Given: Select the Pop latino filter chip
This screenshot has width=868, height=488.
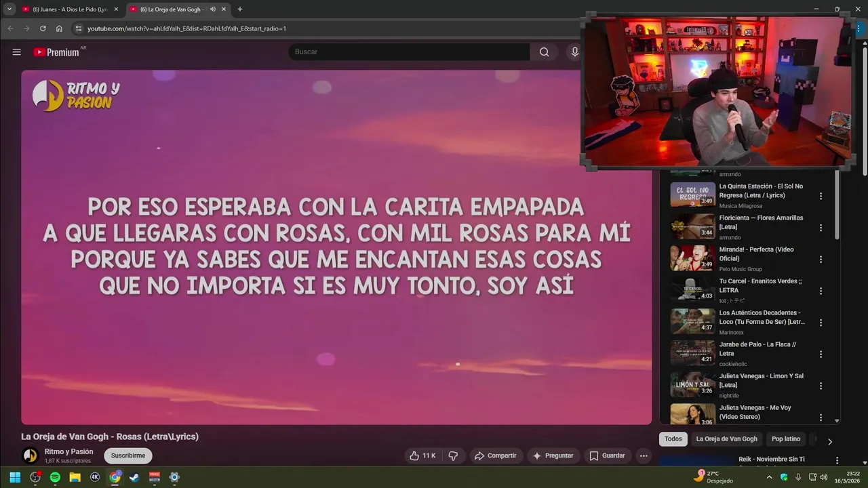Looking at the screenshot, I should click(786, 439).
